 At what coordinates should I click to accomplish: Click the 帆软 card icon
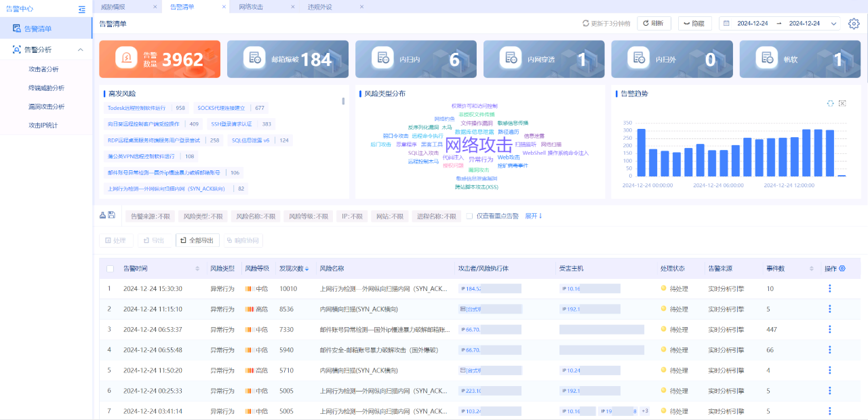pos(768,59)
